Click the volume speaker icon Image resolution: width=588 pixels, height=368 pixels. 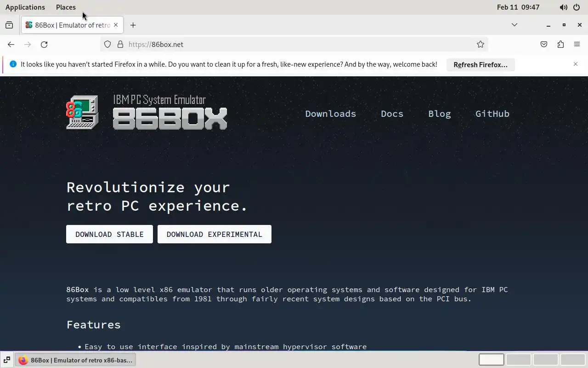[563, 7]
